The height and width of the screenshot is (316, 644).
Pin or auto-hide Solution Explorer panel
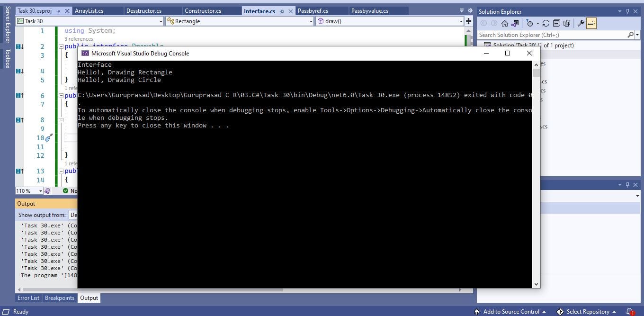(628, 11)
